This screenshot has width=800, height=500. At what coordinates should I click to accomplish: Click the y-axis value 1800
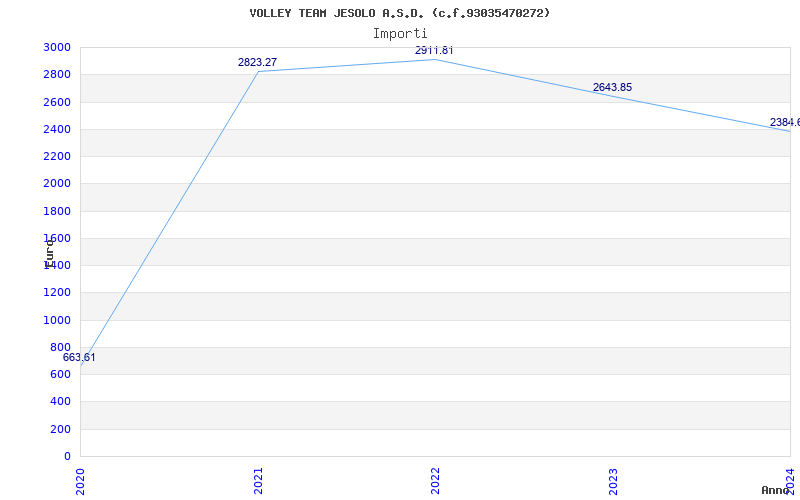click(x=57, y=211)
